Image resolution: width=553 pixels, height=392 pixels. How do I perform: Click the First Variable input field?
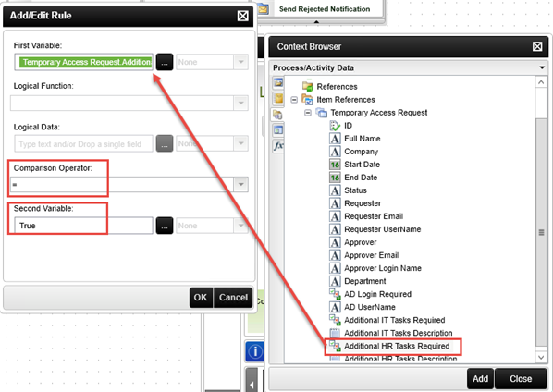[84, 62]
